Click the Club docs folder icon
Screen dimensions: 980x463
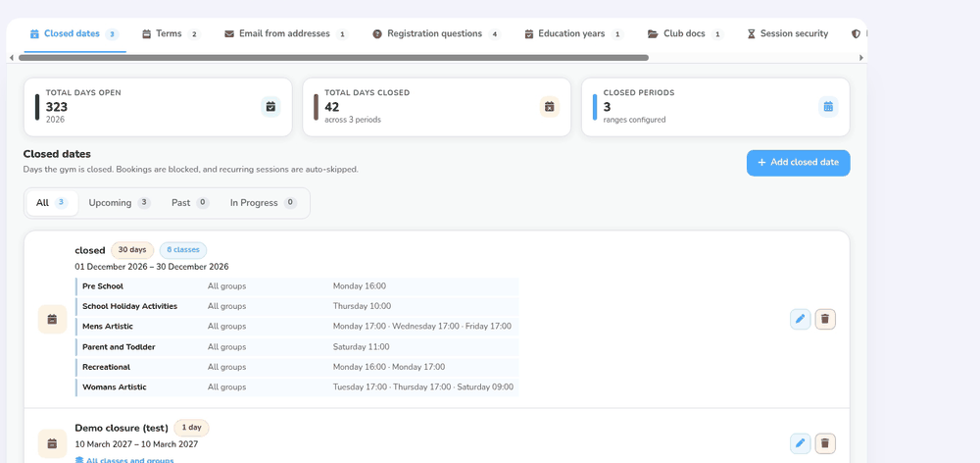tap(653, 33)
